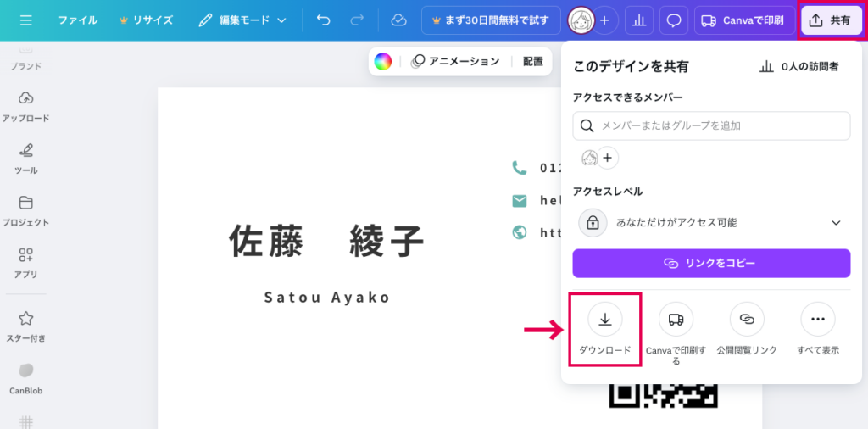
Task: Click the リンクをコピー button
Action: 711,263
